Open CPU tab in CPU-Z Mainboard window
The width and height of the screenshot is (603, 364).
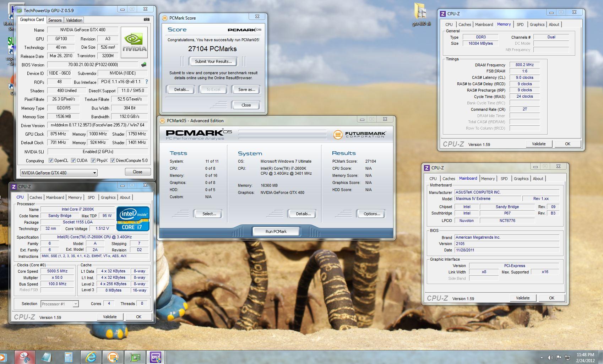[433, 179]
